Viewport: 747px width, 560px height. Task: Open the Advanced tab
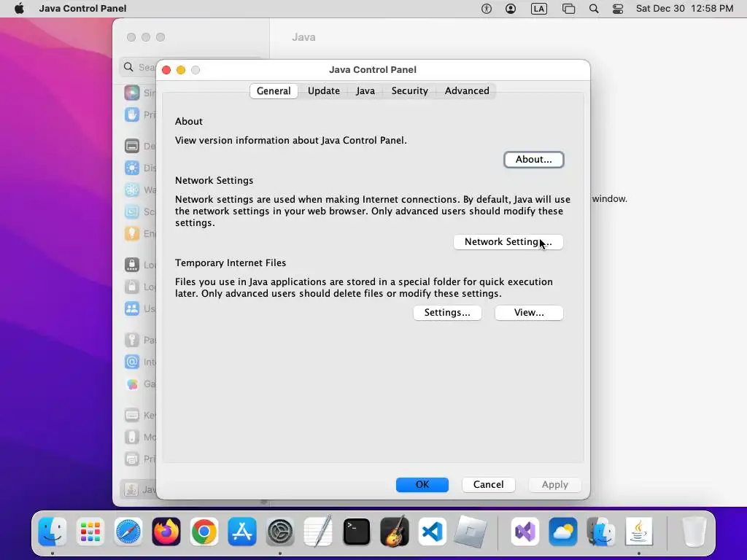tap(467, 91)
